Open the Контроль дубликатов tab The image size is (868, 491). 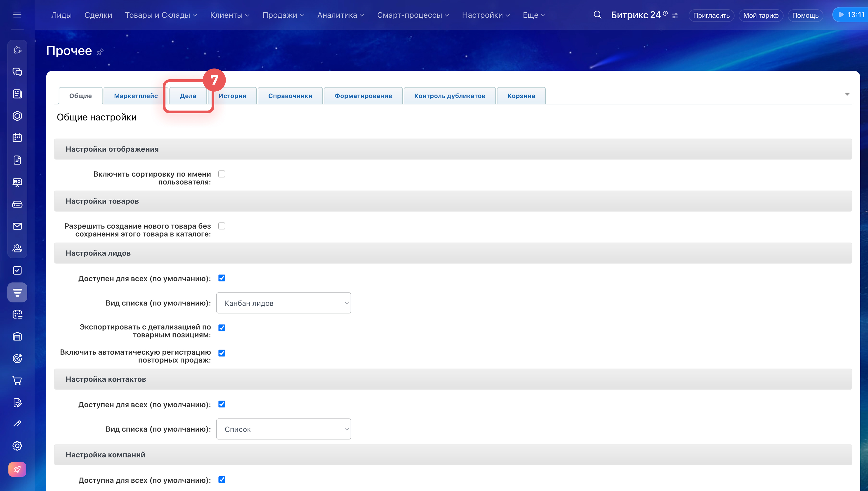coord(449,96)
